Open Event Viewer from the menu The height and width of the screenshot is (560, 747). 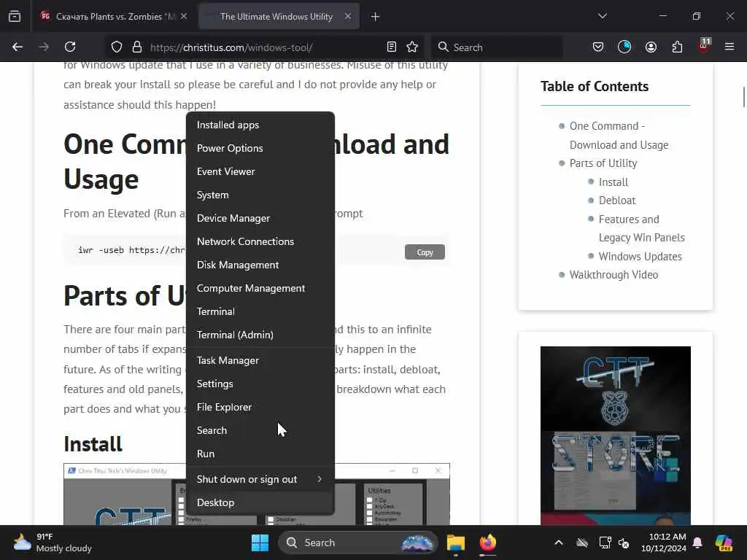coord(260,171)
